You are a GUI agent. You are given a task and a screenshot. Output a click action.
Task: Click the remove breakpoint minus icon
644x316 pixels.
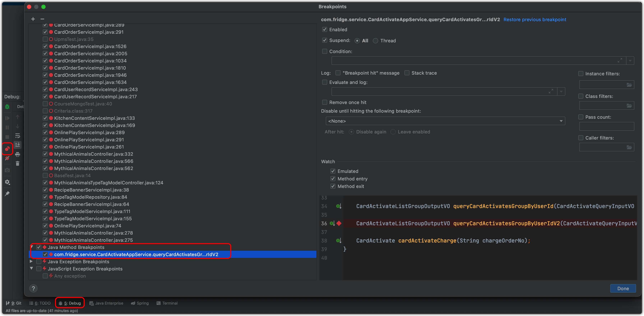point(42,19)
